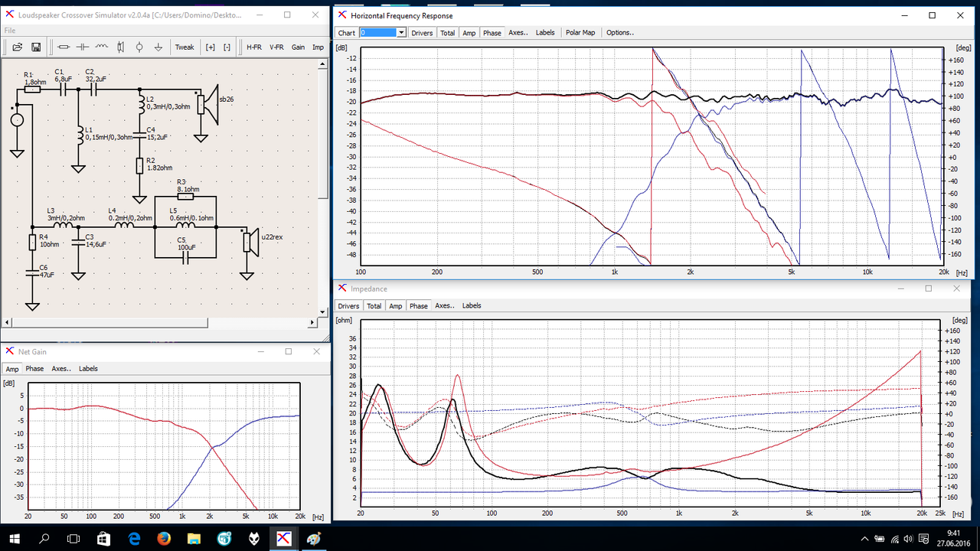Viewport: 980px width, 551px height.
Task: Select the sb26 tweeter driver in the schematic
Action: coord(209,104)
